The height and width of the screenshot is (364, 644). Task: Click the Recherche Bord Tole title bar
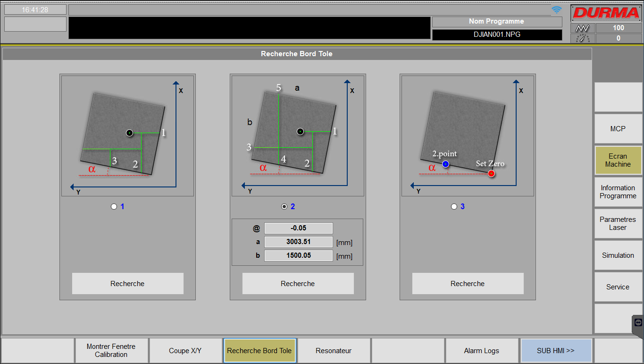coord(297,54)
